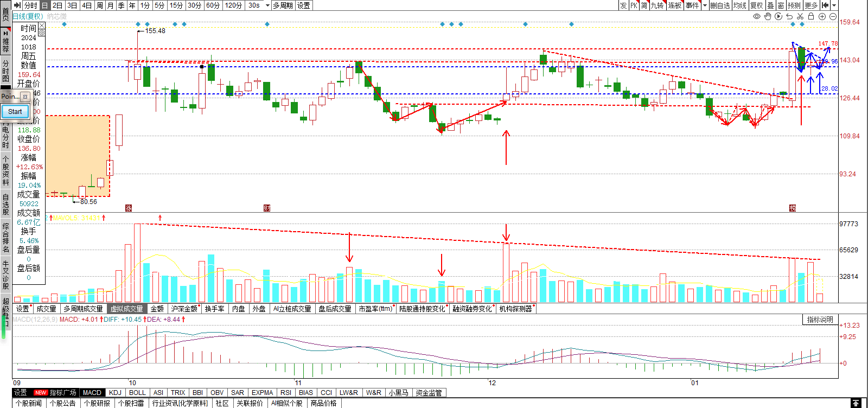The height and width of the screenshot is (408, 868).
Task: Open 指标广场 indicator plaza
Action: (62, 392)
